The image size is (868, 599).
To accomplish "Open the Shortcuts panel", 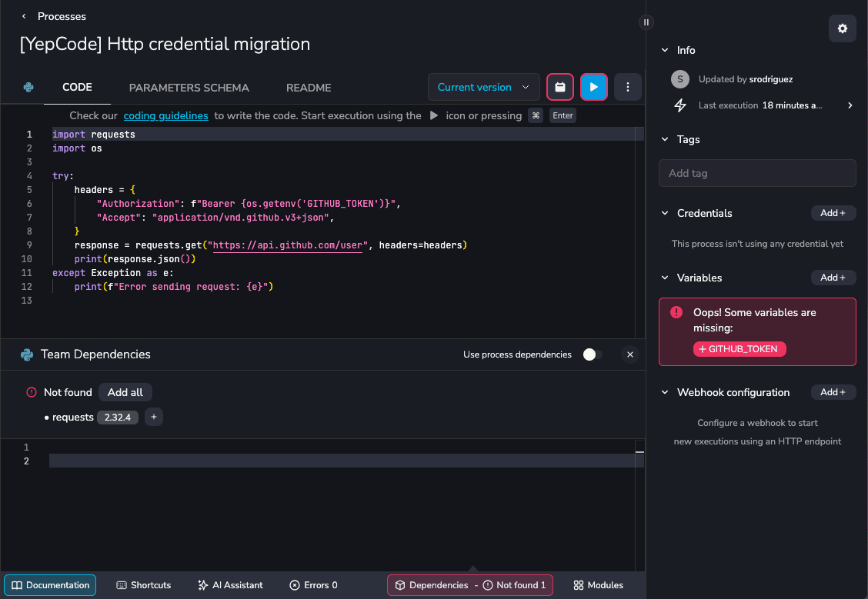I will click(x=144, y=585).
